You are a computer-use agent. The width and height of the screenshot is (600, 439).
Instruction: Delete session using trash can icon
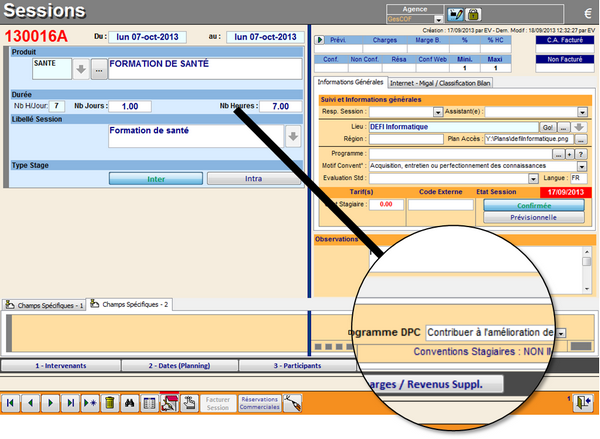point(110,403)
